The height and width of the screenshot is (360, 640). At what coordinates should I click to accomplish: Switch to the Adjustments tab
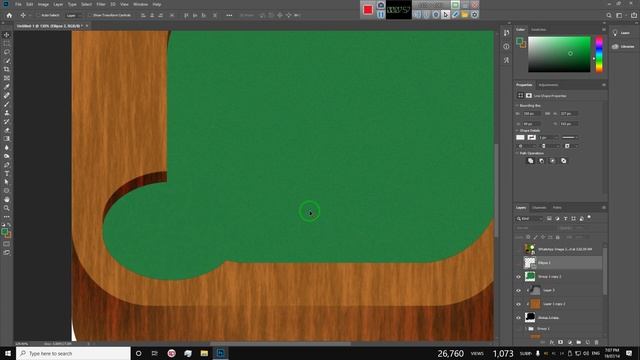[548, 85]
